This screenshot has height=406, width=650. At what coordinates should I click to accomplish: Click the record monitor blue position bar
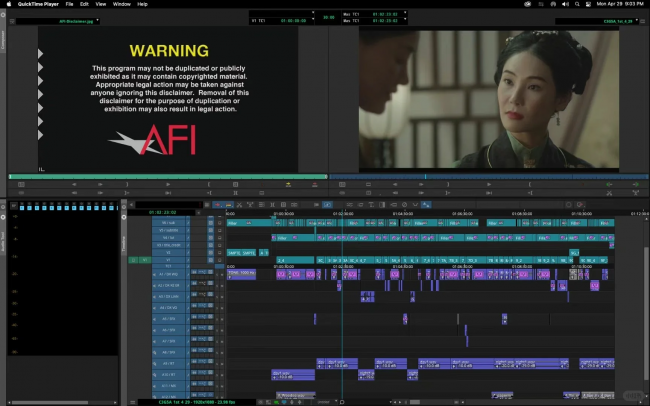coord(488,177)
